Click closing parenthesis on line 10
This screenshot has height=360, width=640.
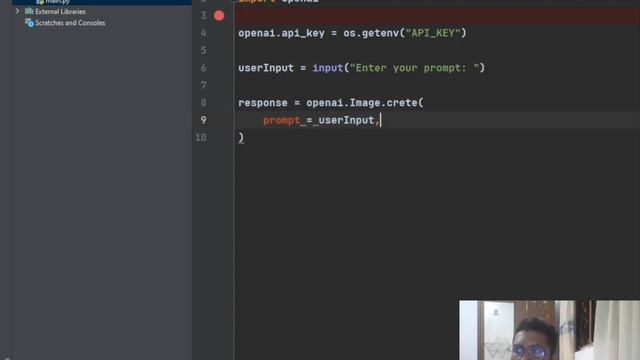(x=241, y=138)
